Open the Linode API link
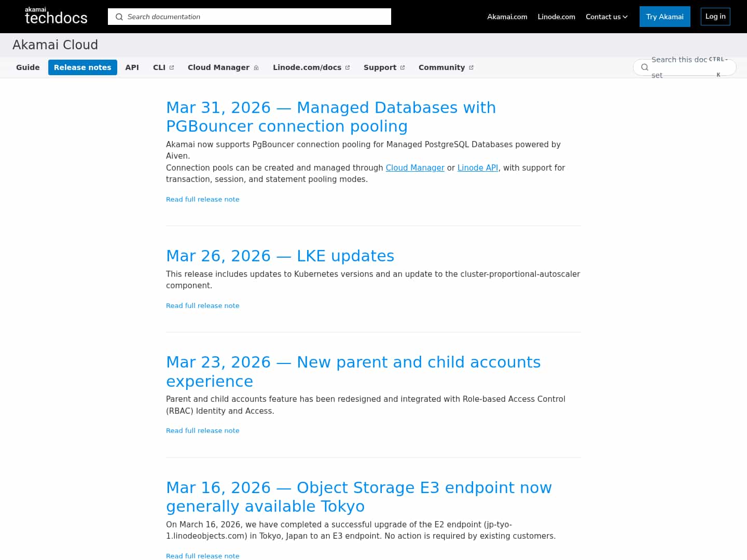 pos(477,167)
